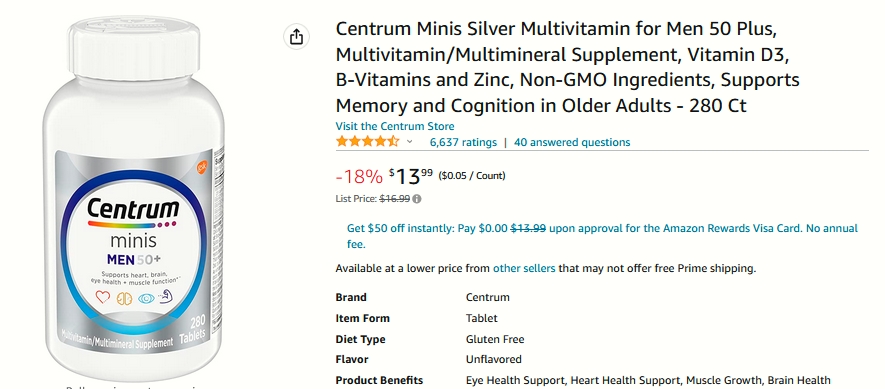Click the orange star rating icons
This screenshot has height=389, width=885.
click(x=367, y=142)
